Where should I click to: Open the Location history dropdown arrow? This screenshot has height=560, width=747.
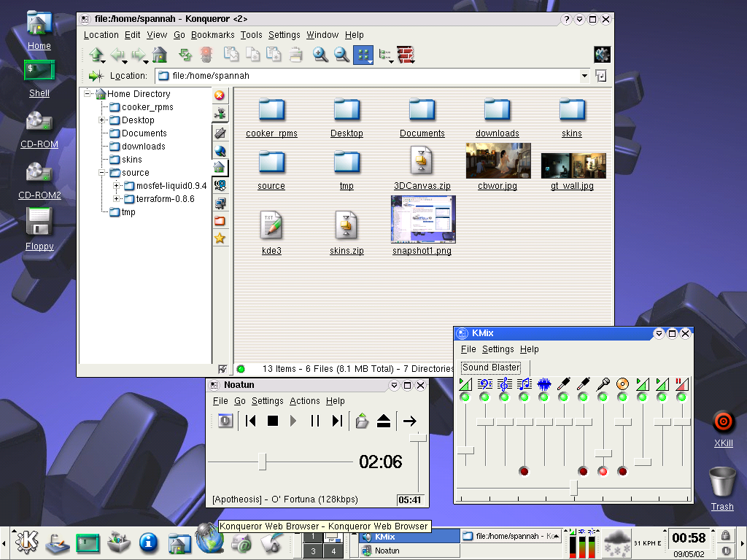[584, 76]
